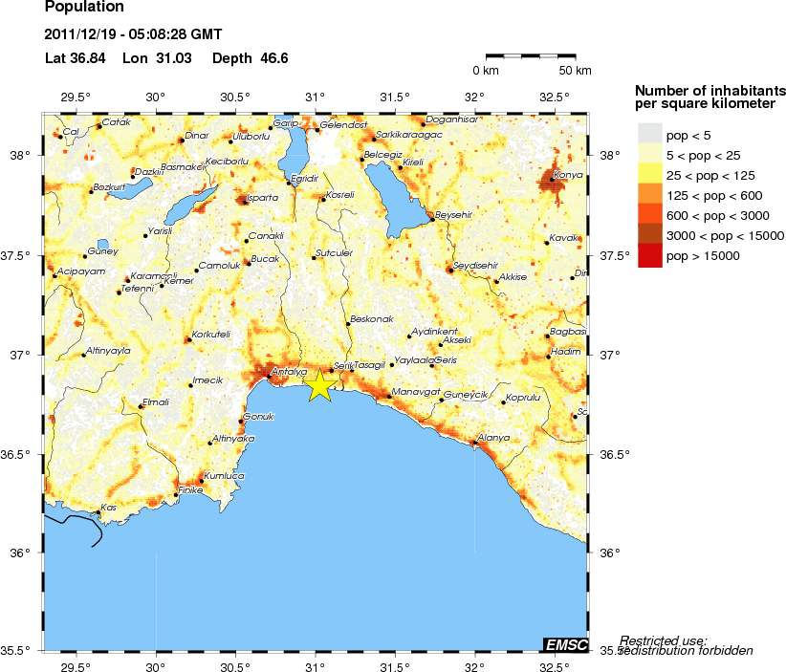The height and width of the screenshot is (672, 786).
Task: Click the '600 < pop < 3000' legend swatch
Action: [649, 215]
